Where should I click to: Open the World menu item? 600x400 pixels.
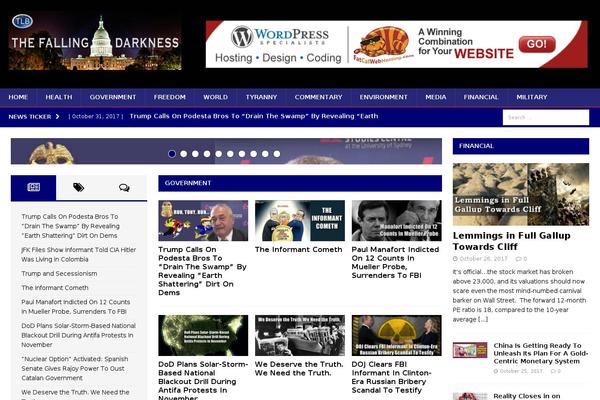(x=215, y=97)
